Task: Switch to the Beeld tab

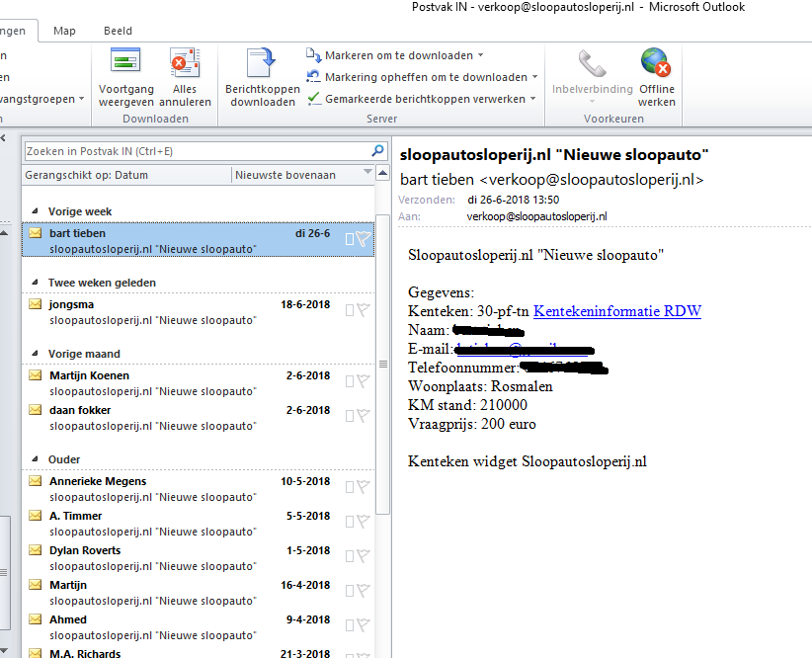Action: coord(119,31)
